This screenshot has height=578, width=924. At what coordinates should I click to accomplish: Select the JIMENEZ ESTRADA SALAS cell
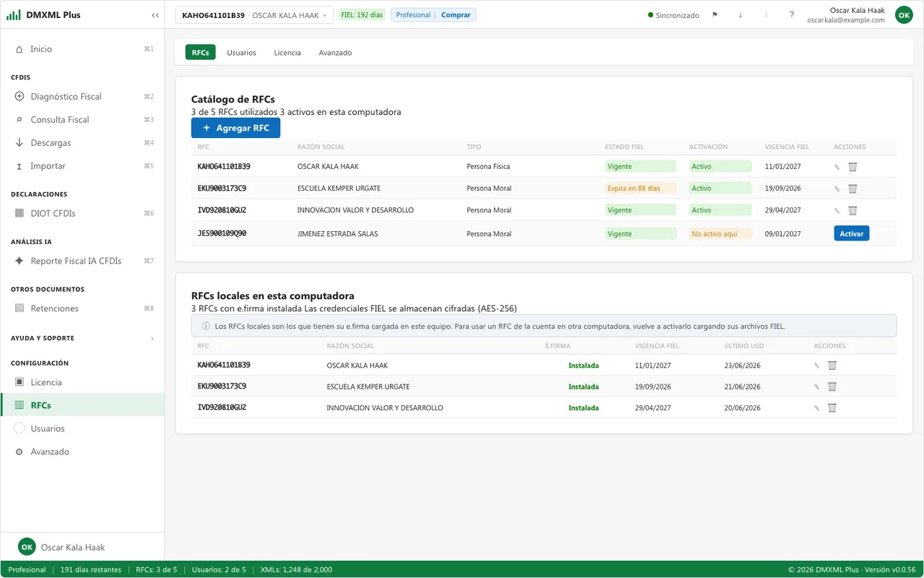[x=338, y=234]
